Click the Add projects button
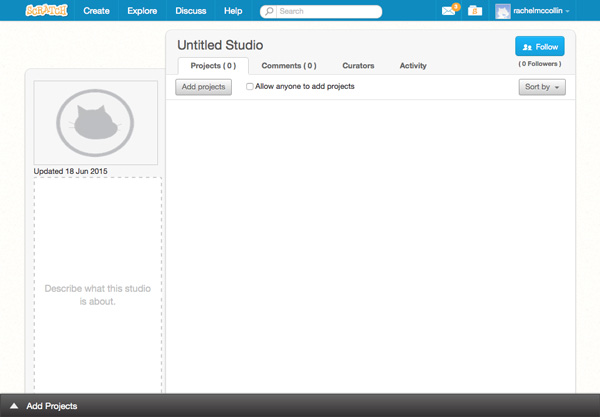 click(204, 87)
